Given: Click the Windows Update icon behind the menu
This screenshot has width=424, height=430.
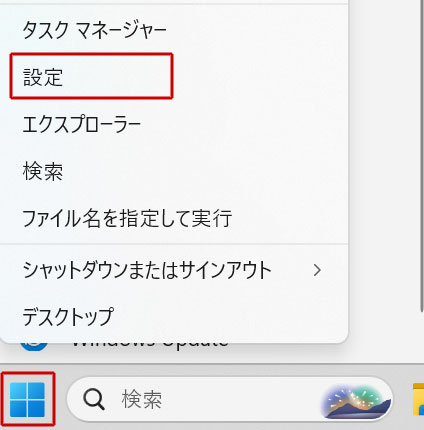Looking at the screenshot, I should click(x=33, y=345).
